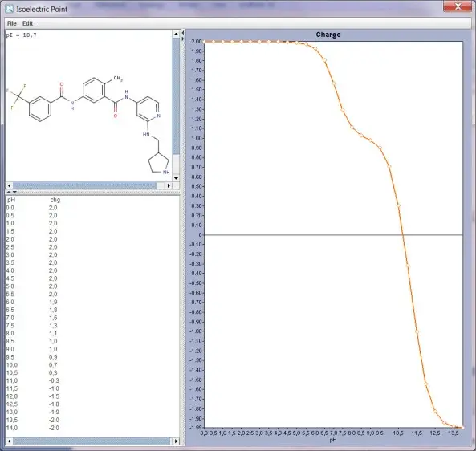The height and width of the screenshot is (451, 476).
Task: Click the table's scroll-left arrow
Action: [10, 441]
